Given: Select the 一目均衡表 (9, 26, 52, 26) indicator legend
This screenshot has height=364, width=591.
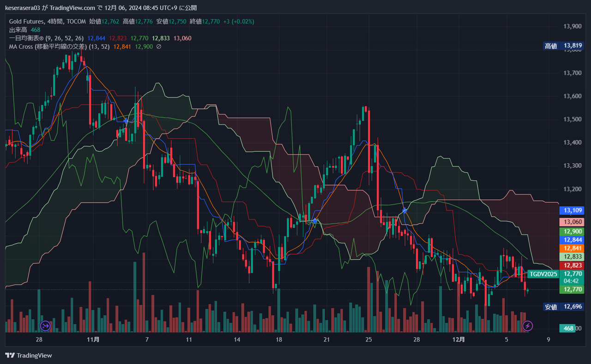Looking at the screenshot, I should pos(46,38).
